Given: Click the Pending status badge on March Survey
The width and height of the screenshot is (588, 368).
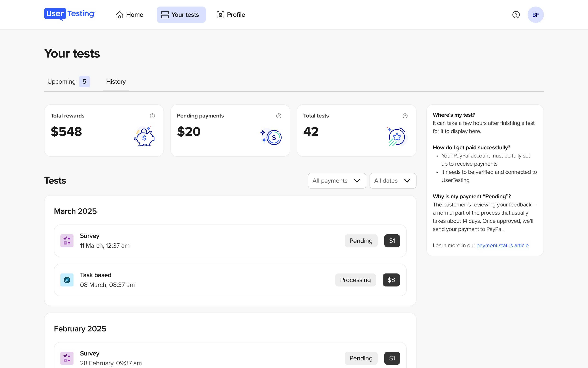Looking at the screenshot, I should (361, 241).
